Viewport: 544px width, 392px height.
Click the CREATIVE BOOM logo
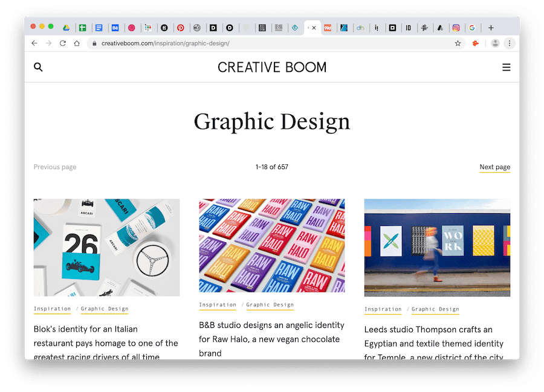tap(272, 67)
